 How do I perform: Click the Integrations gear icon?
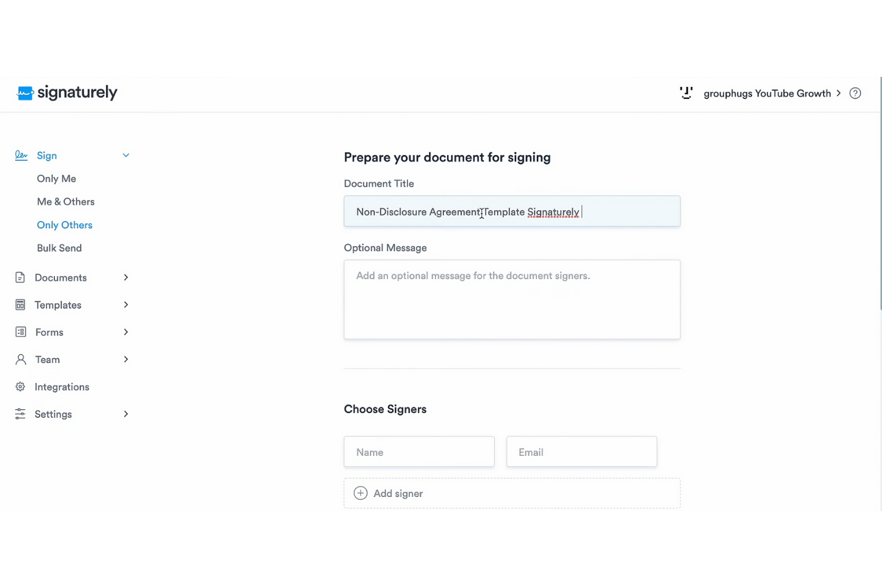[20, 387]
